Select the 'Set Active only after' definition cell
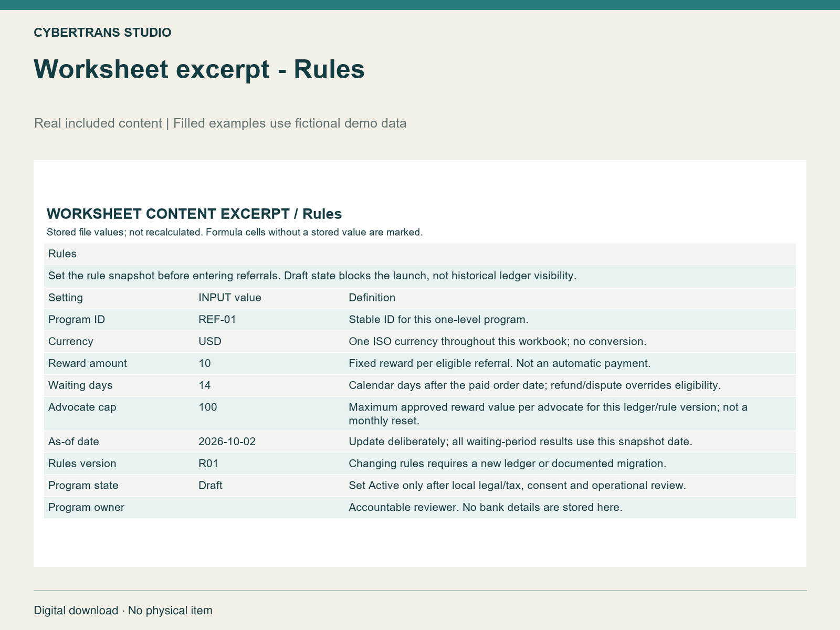 [570, 486]
